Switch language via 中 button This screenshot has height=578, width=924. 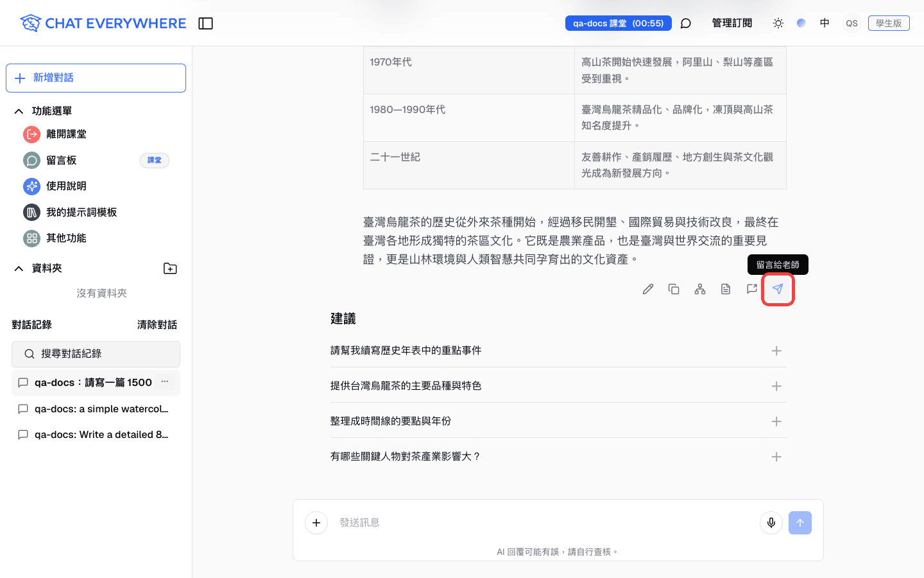coord(825,23)
